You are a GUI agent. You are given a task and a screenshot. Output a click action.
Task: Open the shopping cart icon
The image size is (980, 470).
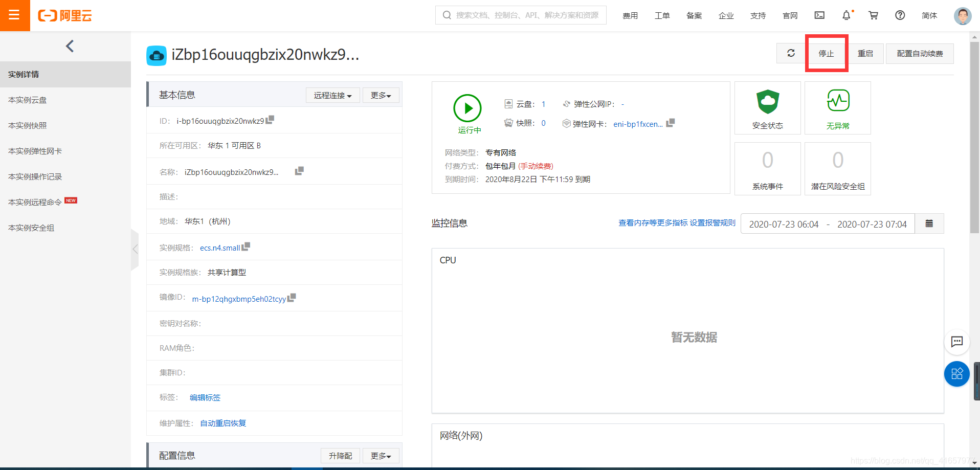pyautogui.click(x=873, y=15)
